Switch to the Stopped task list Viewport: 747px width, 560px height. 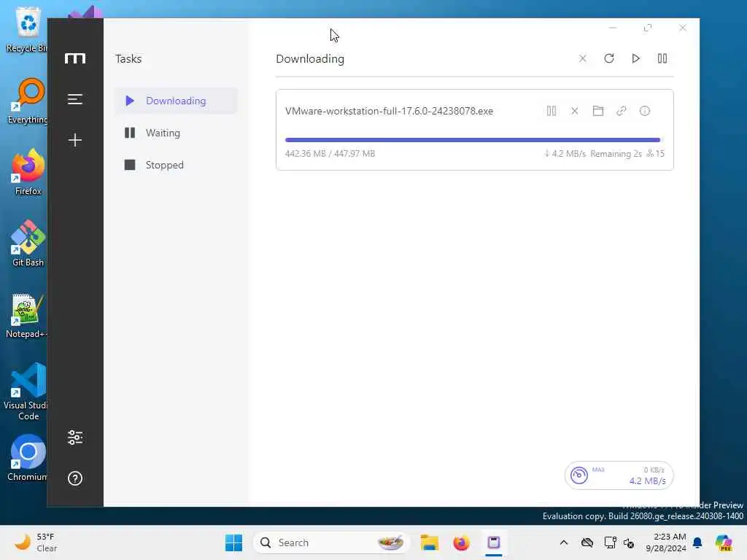click(176, 165)
